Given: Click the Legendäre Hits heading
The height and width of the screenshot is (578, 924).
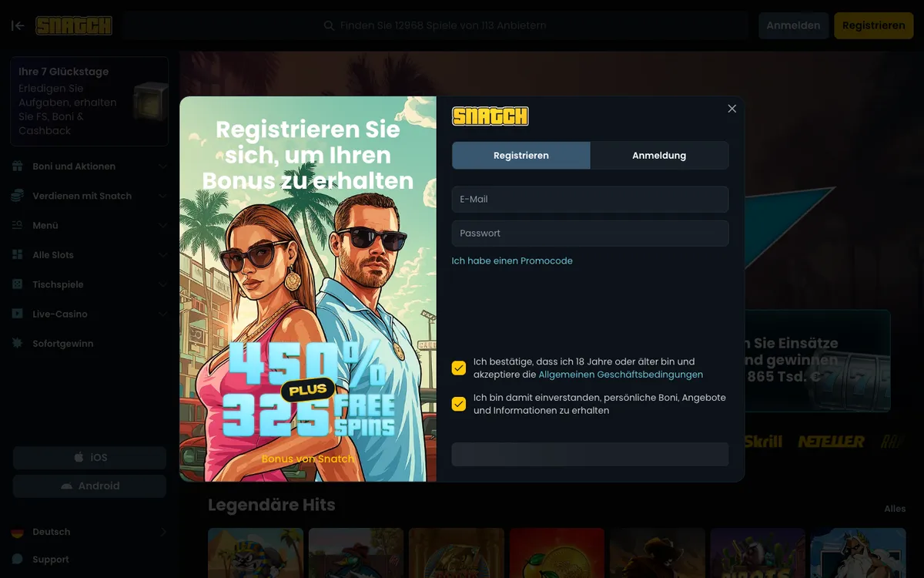Looking at the screenshot, I should click(x=272, y=506).
